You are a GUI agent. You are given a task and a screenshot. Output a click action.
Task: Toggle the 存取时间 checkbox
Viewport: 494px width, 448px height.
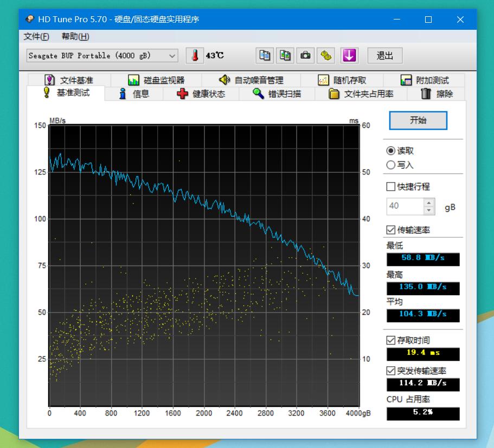tap(390, 340)
